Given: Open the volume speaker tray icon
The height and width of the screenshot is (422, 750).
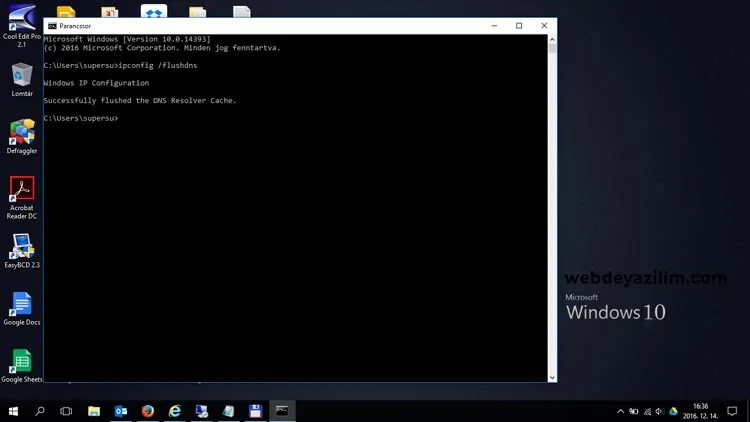Looking at the screenshot, I should point(660,411).
